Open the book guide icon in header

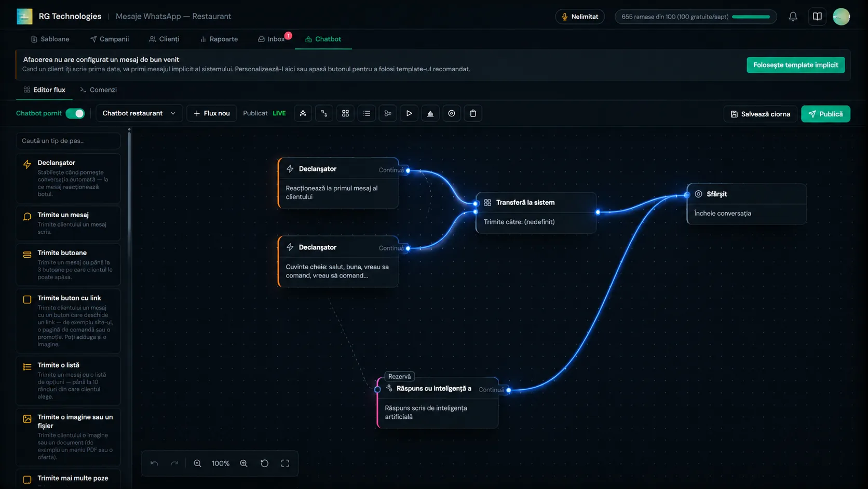(817, 17)
